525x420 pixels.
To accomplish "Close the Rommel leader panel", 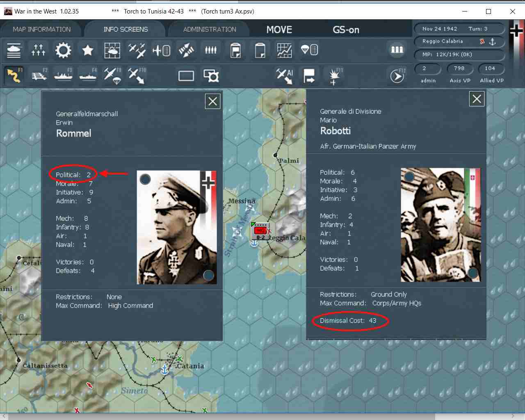I will tap(212, 101).
